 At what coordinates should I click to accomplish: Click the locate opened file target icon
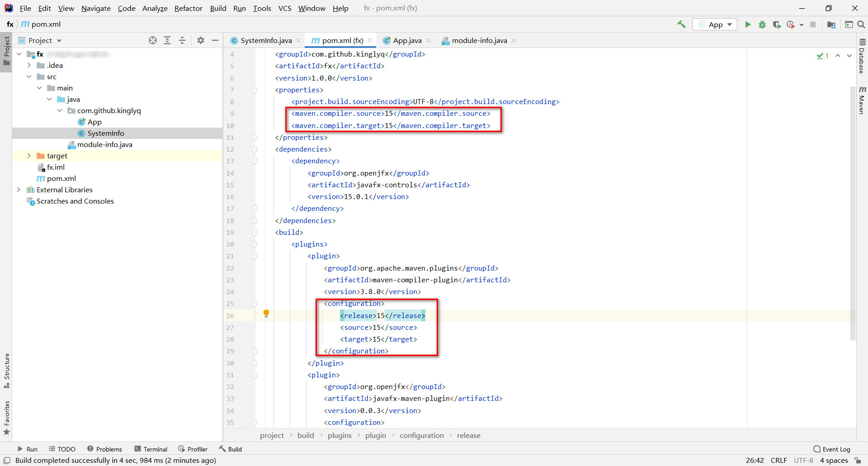153,40
